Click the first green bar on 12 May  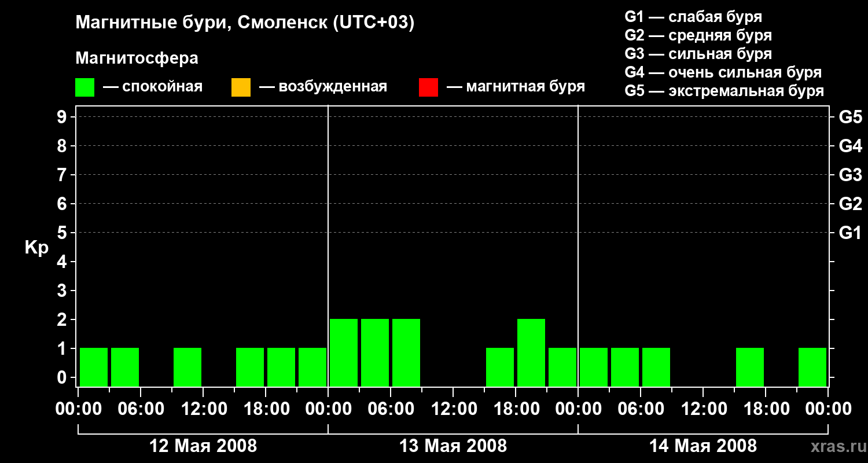(x=94, y=367)
